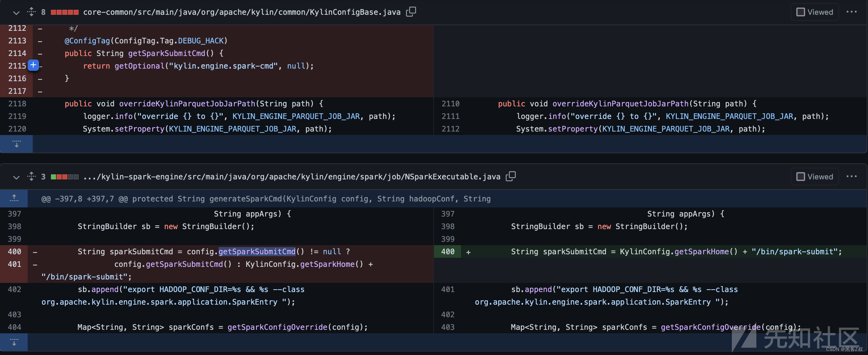Click the drag handle for KylinConfigBase.java

(31, 12)
